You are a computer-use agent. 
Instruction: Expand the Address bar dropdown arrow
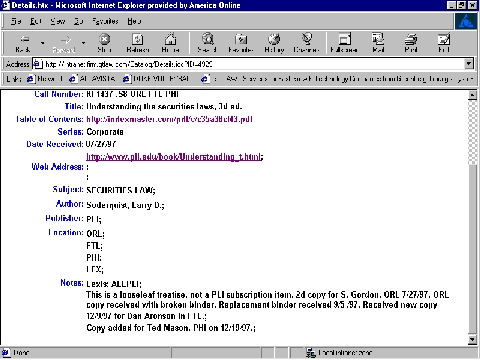click(x=469, y=63)
